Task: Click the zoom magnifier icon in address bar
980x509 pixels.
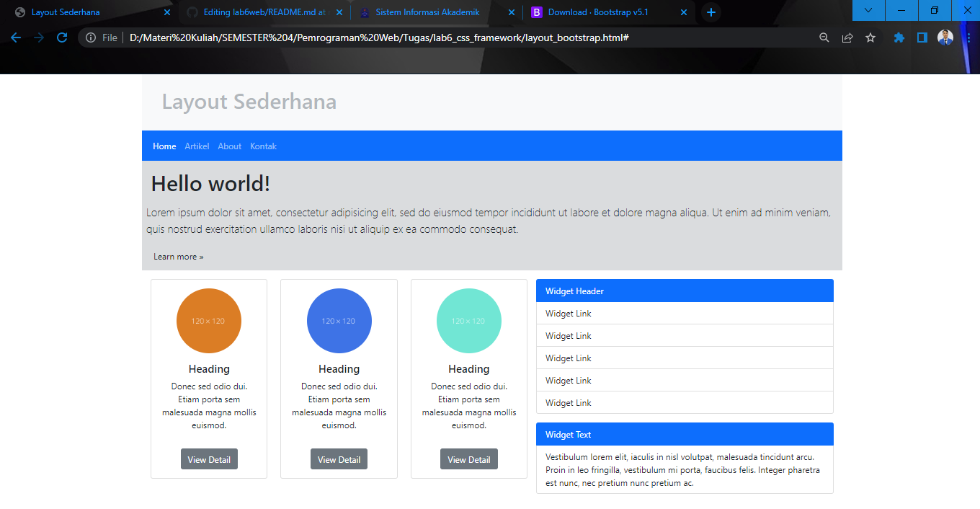Action: 824,37
